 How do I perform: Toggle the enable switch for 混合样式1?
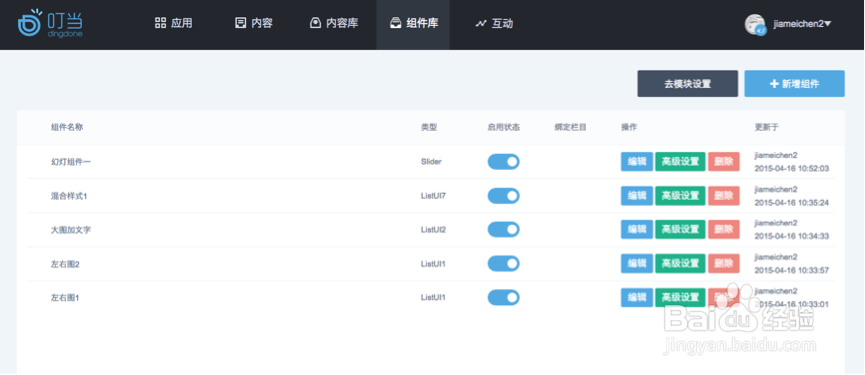tap(503, 196)
